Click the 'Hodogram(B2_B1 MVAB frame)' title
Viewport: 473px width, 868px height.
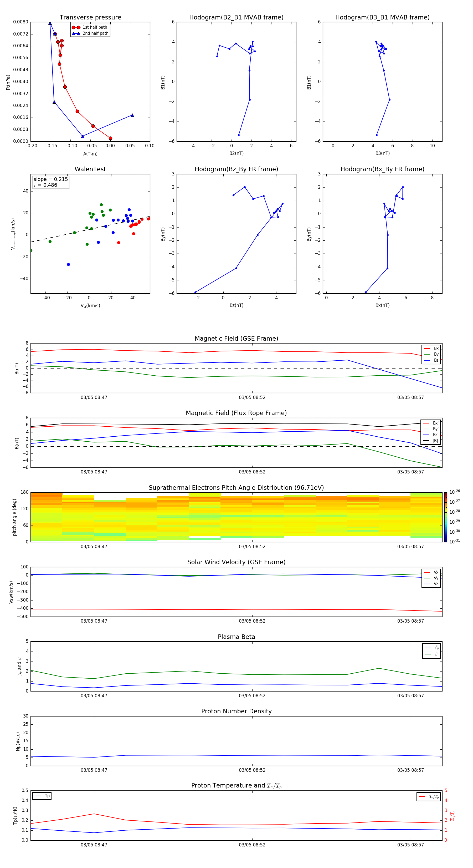point(236,17)
